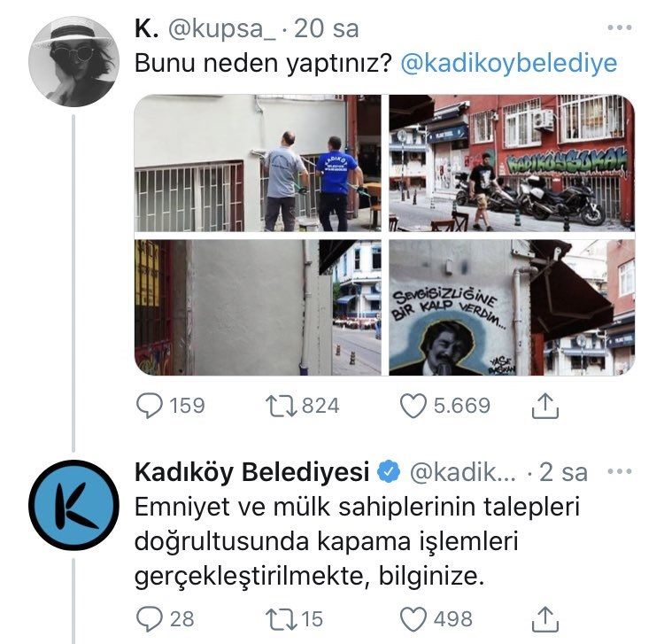Image resolution: width=664 pixels, height=644 pixels.
Task: Click the blue verified badge
Action: click(389, 472)
